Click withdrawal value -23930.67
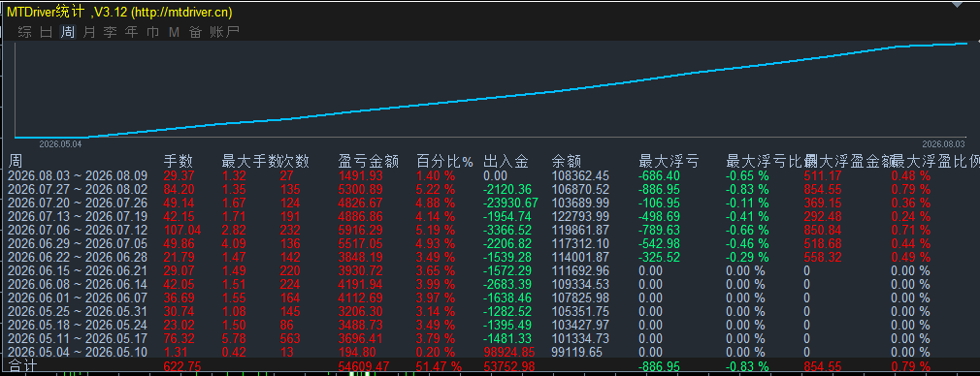 [511, 203]
